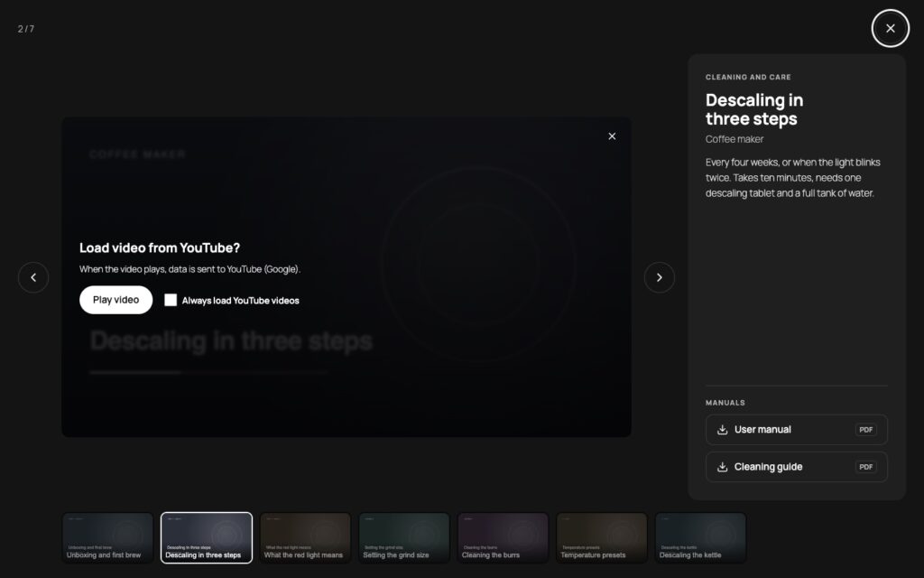
Task: Click the Coffee maker subtitle text
Action: [x=735, y=139]
